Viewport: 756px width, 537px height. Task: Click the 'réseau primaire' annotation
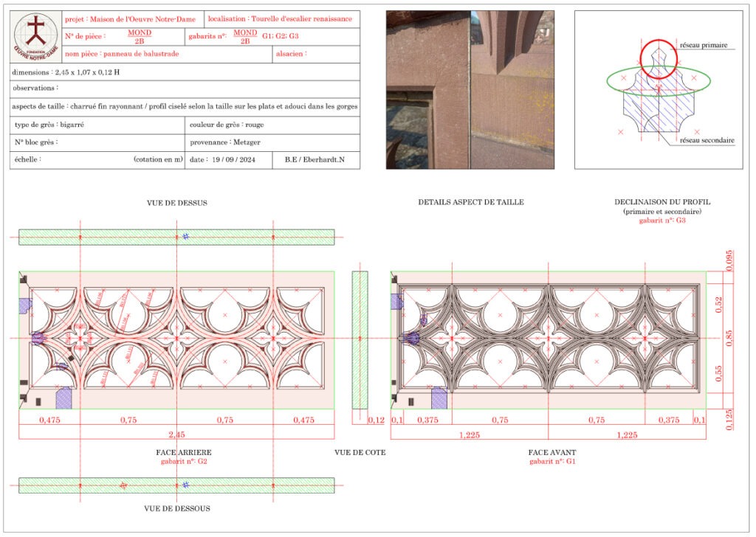[704, 45]
